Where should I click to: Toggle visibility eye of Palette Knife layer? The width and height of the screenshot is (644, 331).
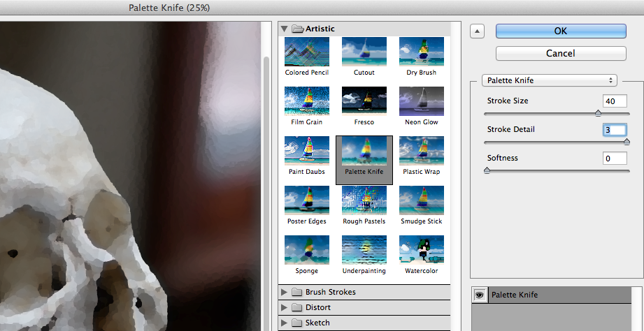pyautogui.click(x=480, y=295)
